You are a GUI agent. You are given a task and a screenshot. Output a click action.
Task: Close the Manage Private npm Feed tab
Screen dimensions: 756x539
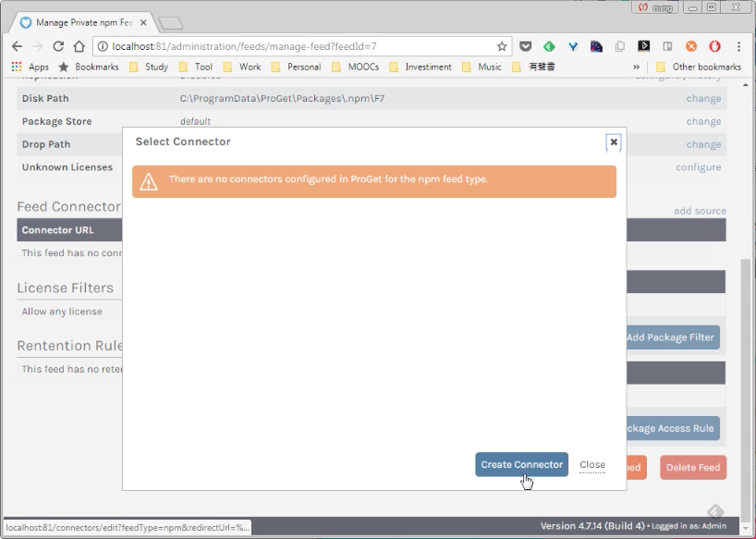143,23
